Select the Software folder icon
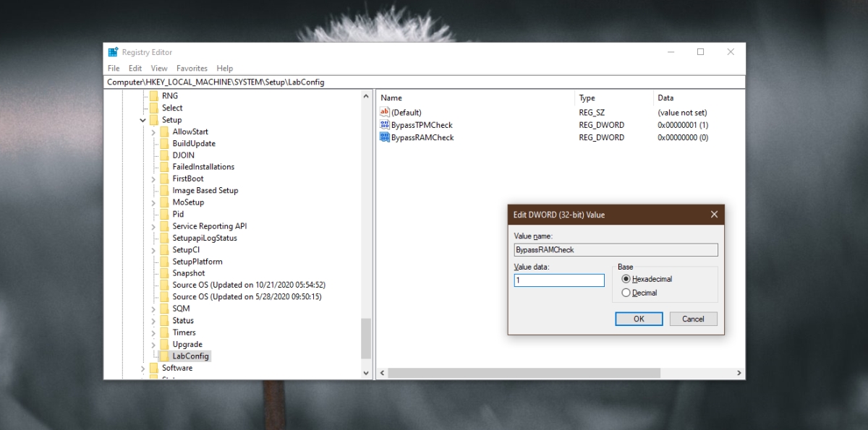The width and height of the screenshot is (868, 430). 153,368
